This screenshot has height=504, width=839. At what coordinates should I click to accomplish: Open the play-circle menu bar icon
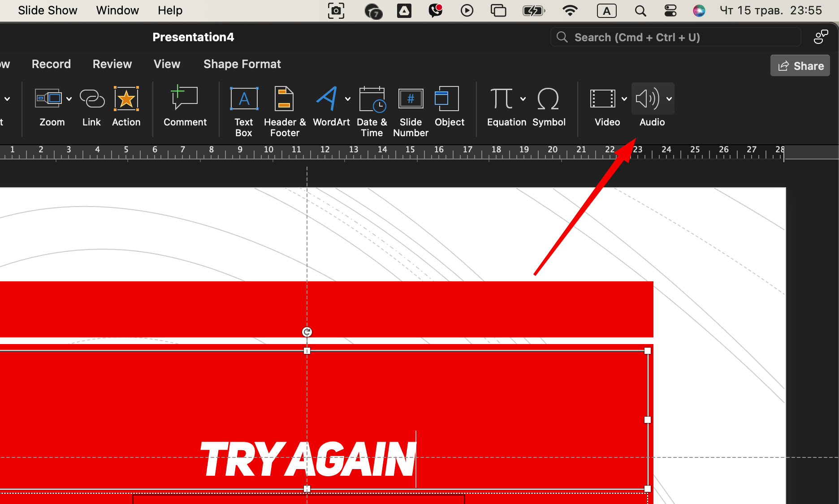click(467, 10)
